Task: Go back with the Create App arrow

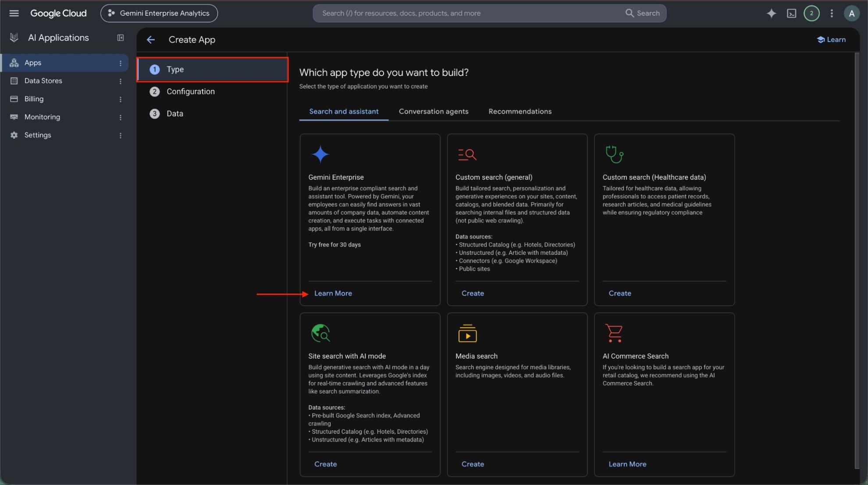Action: click(151, 40)
